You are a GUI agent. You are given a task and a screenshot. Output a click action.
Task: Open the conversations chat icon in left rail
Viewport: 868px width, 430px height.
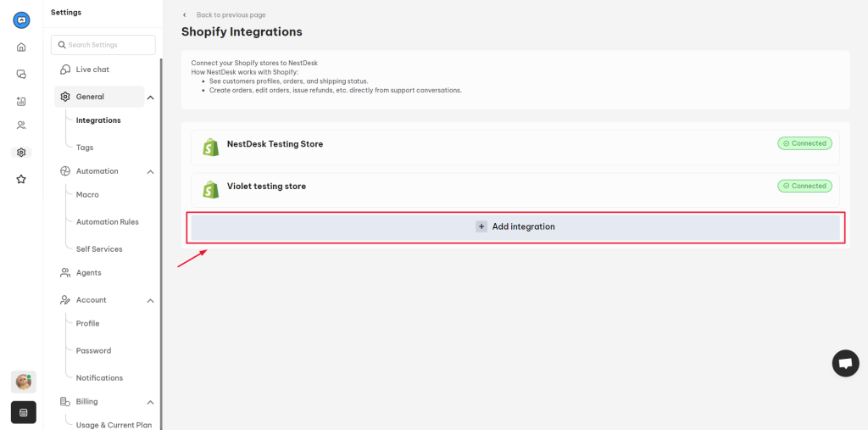(x=21, y=75)
